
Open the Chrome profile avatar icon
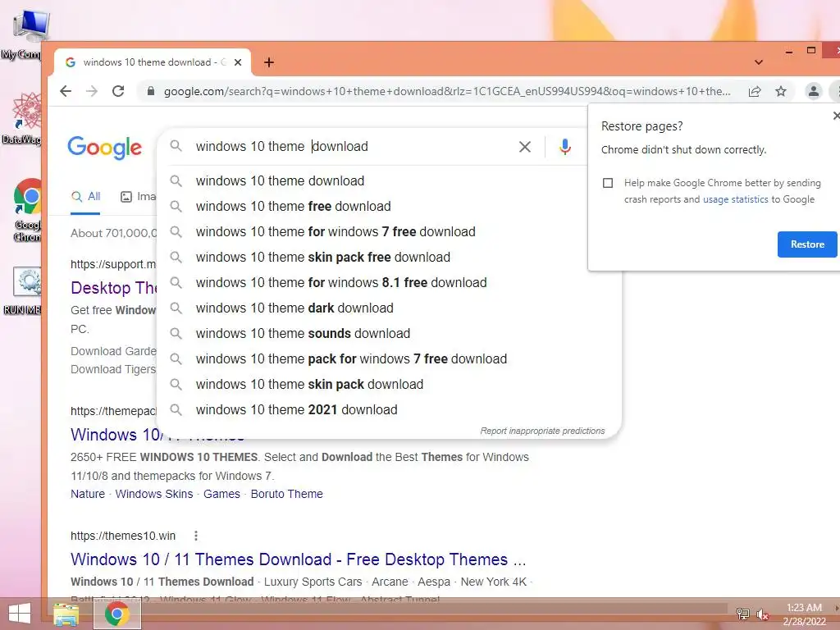click(813, 91)
